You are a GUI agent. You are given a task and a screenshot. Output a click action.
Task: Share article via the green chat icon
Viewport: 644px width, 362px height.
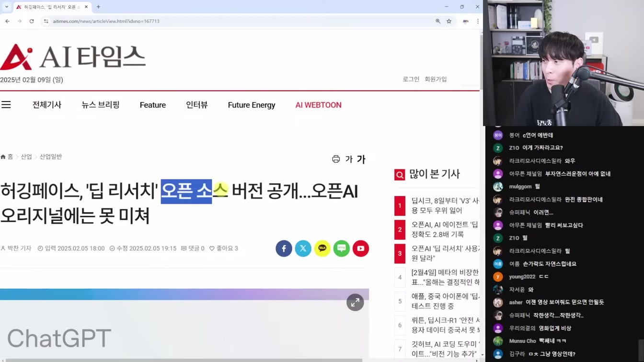342,249
